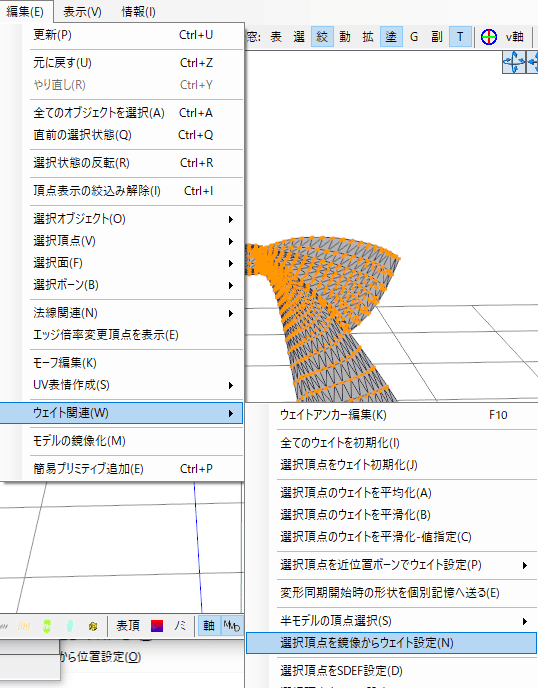
Task: Open the 拡 toolbar button
Action: tap(368, 37)
